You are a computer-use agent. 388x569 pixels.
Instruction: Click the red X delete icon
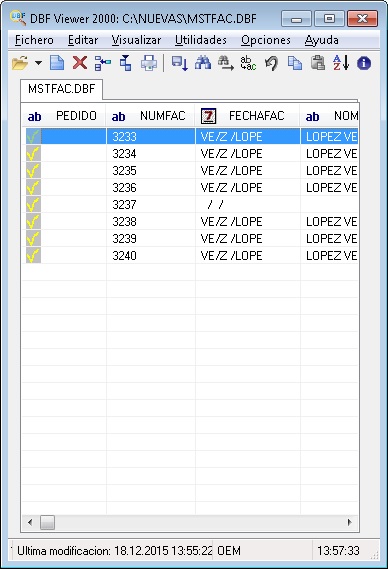(79, 63)
